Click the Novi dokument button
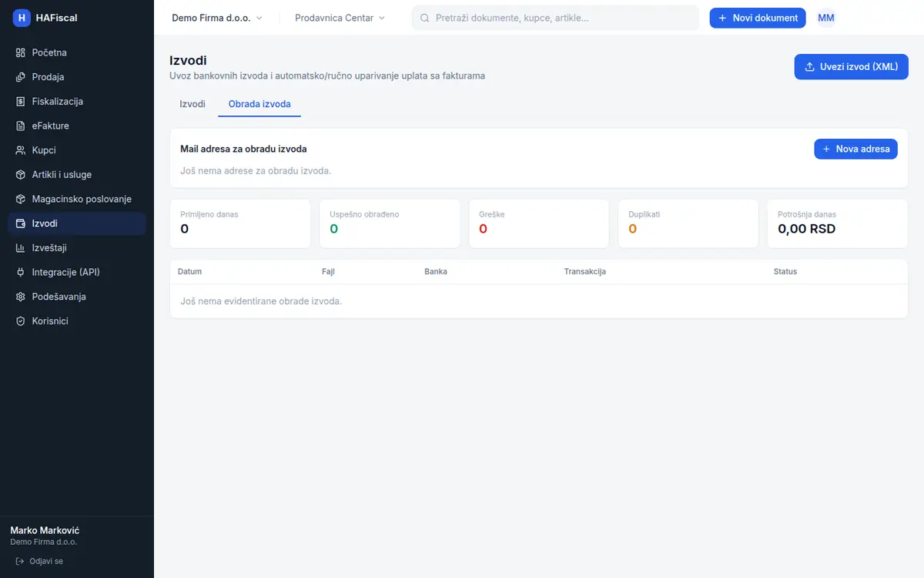This screenshot has height=578, width=924. coord(758,18)
